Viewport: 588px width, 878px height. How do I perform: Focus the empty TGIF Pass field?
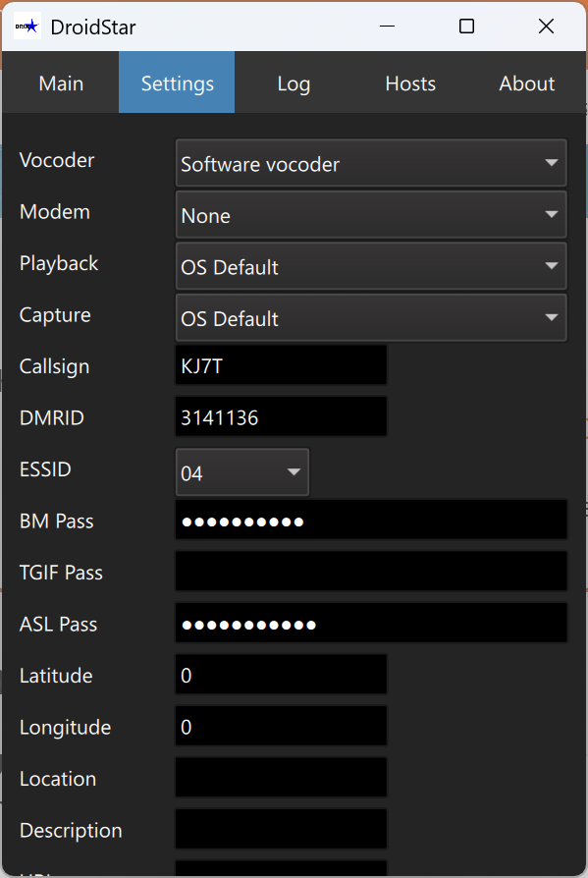370,572
